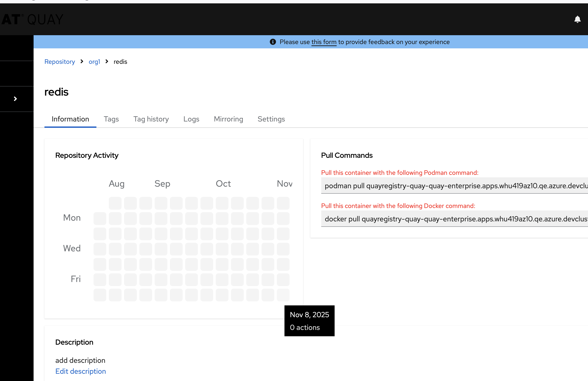588x381 pixels.
Task: Open the Tags tab
Action: [111, 119]
